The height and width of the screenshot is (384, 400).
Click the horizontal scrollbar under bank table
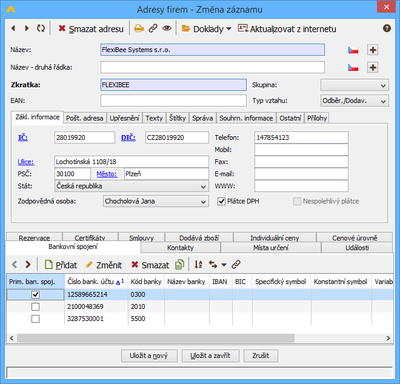point(200,338)
